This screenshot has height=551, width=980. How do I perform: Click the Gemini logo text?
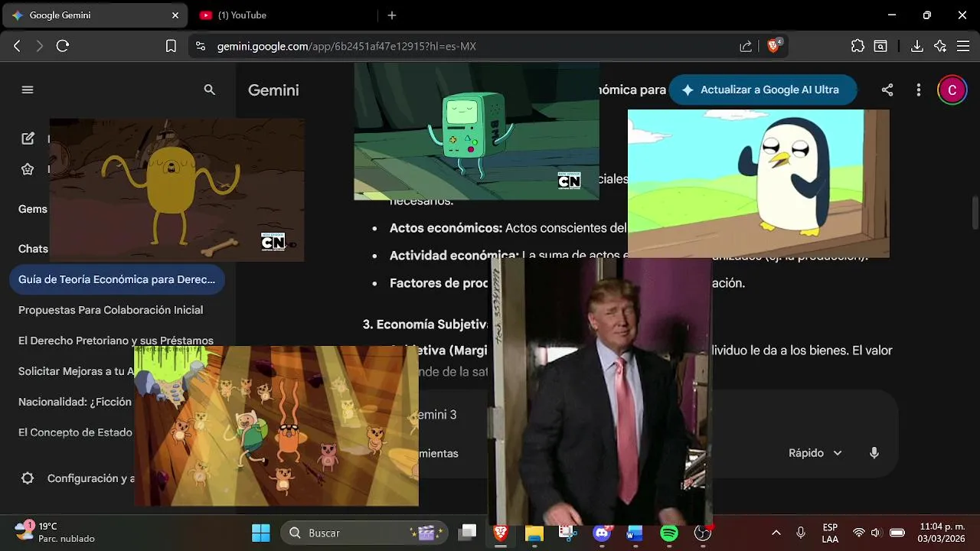click(x=273, y=90)
